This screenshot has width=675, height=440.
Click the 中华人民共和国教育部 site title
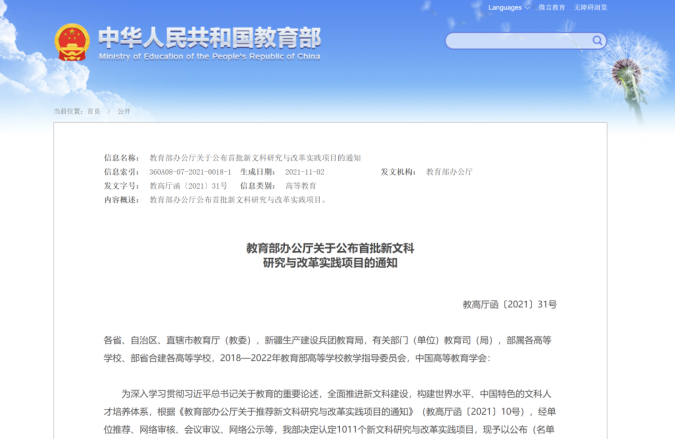click(x=209, y=37)
